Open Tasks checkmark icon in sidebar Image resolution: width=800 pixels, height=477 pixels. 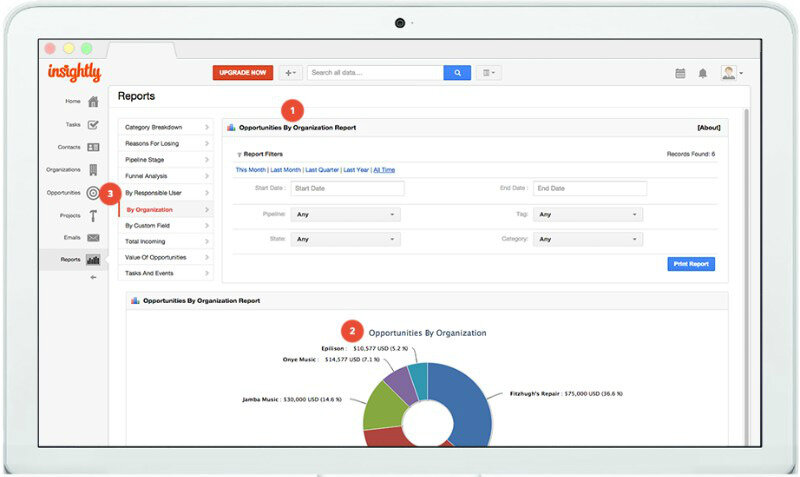click(x=93, y=125)
